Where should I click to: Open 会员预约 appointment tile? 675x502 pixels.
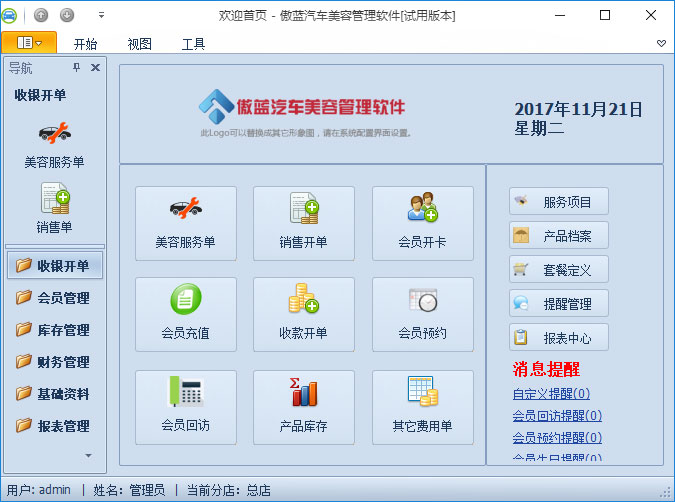[x=422, y=314]
